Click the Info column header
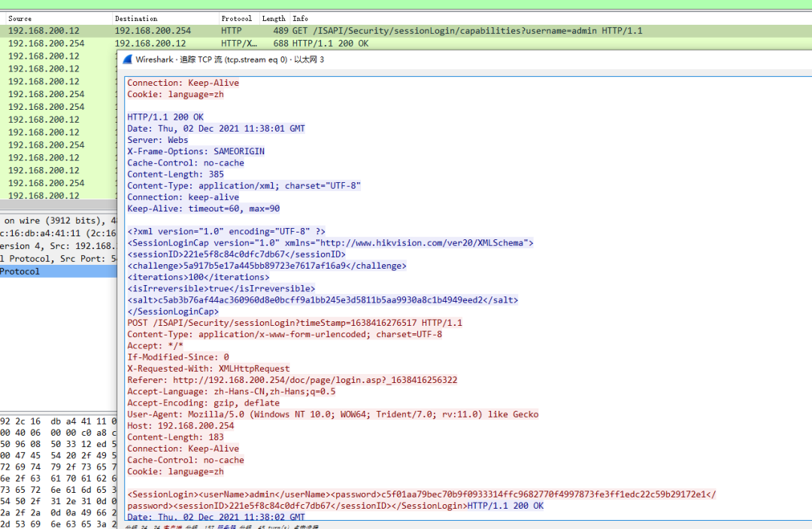The image size is (812, 529). (x=300, y=18)
